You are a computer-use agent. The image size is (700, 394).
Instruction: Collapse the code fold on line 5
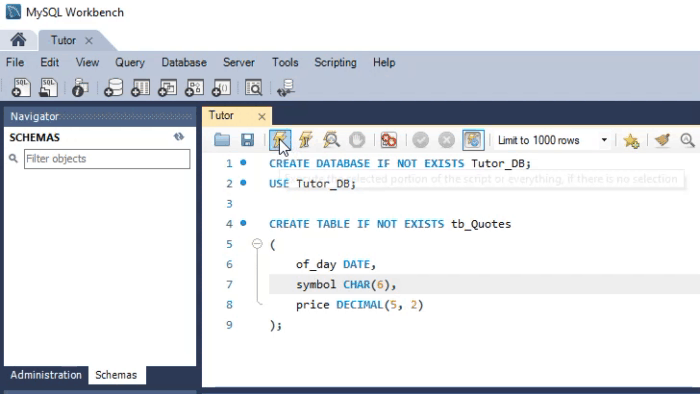(257, 244)
